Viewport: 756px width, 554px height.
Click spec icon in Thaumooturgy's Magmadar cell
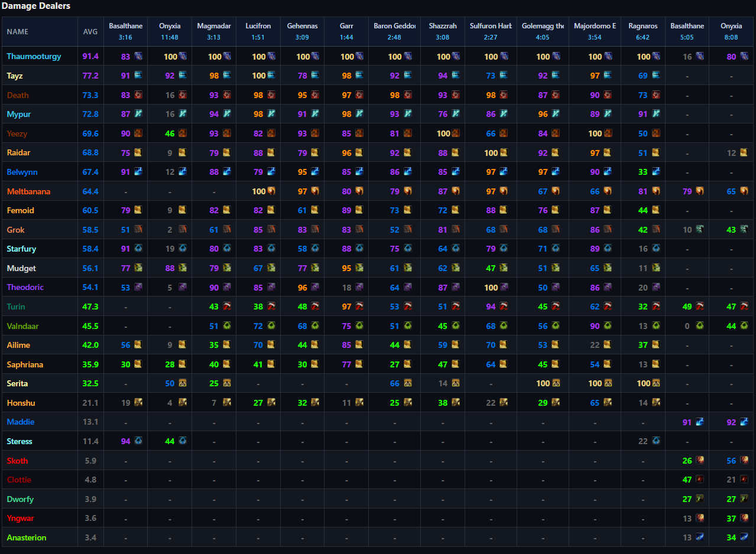coord(227,57)
